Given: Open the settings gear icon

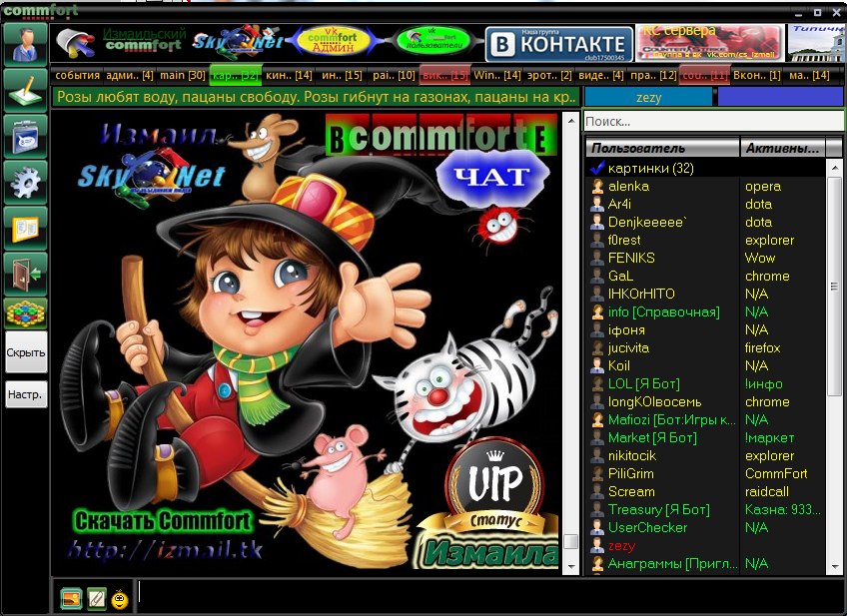Looking at the screenshot, I should [26, 181].
